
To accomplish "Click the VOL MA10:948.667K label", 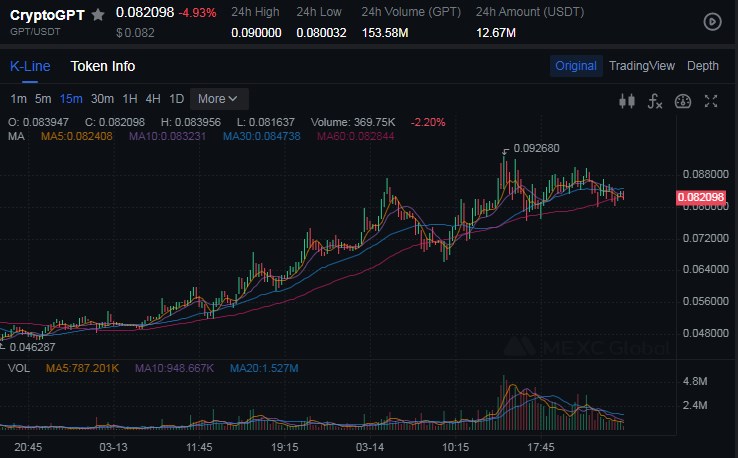I will pos(174,368).
